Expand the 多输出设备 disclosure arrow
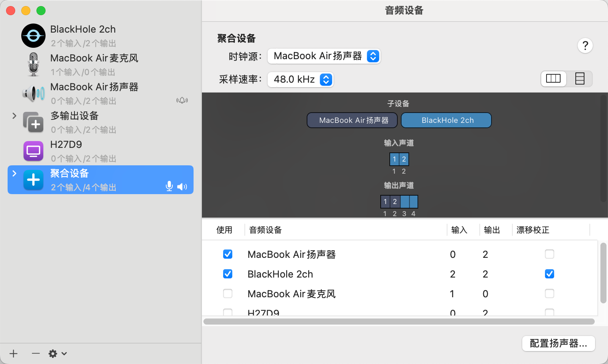608x364 pixels. [14, 116]
